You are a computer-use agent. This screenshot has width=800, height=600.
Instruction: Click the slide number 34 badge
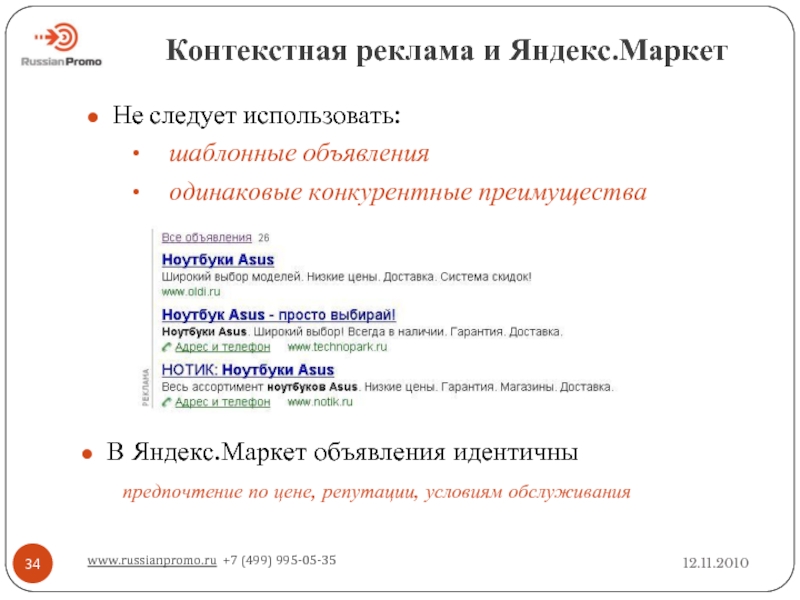point(33,563)
